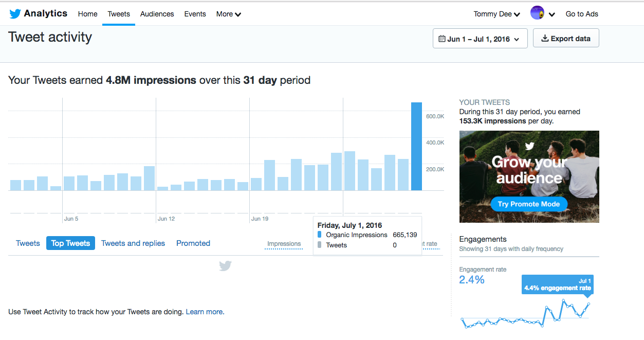Click the calendar icon in date range button
The height and width of the screenshot is (340, 644).
[442, 39]
